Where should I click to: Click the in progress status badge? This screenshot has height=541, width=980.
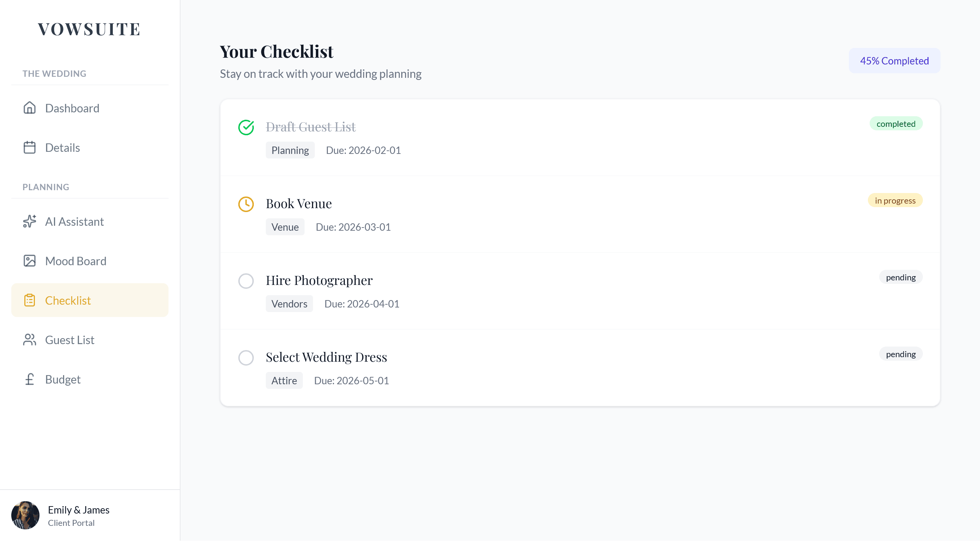click(x=895, y=200)
